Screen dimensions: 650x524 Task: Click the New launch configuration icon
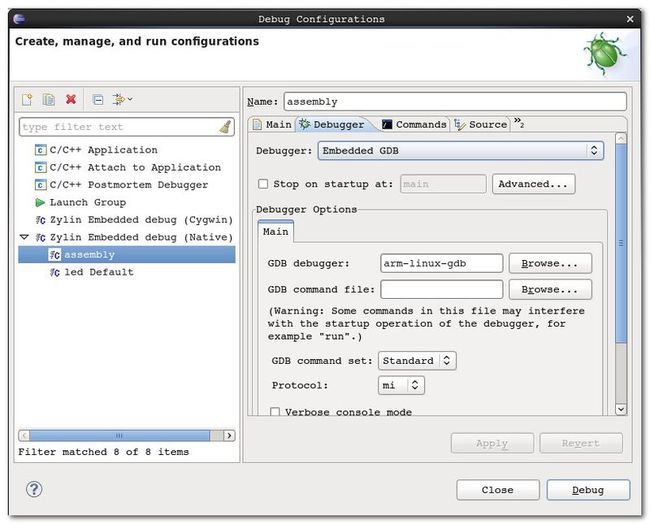click(x=27, y=99)
